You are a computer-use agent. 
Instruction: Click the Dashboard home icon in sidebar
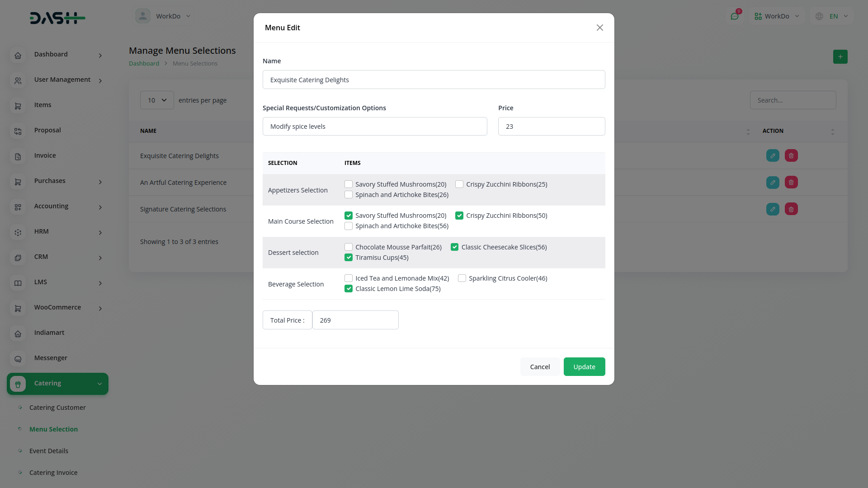click(18, 55)
